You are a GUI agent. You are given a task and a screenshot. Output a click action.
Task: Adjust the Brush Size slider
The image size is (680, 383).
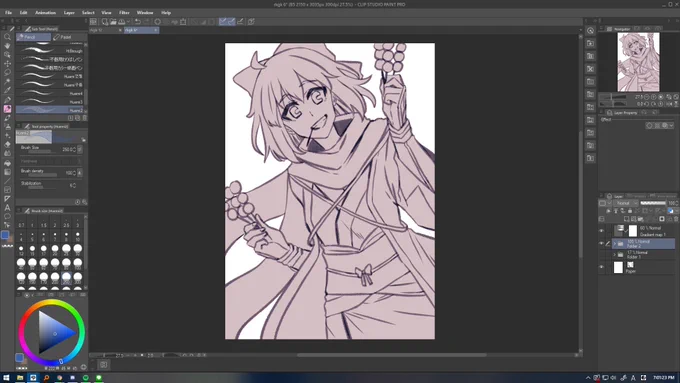(43, 151)
